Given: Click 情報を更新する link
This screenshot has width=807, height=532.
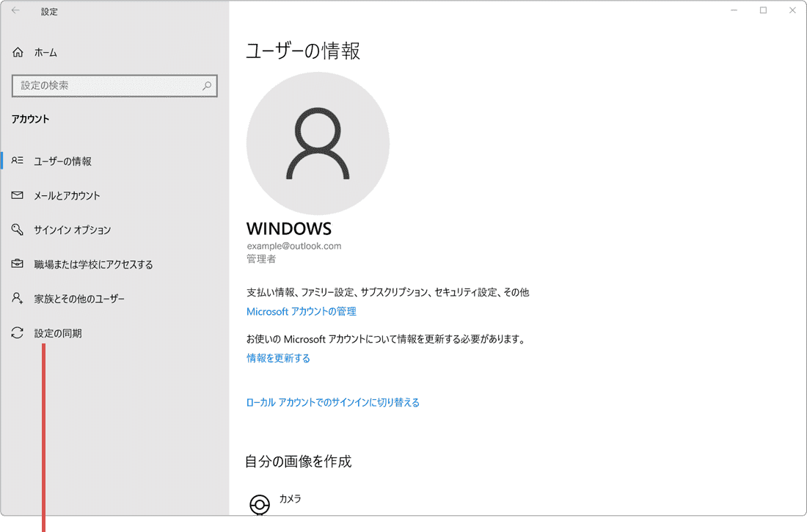Looking at the screenshot, I should pyautogui.click(x=277, y=358).
